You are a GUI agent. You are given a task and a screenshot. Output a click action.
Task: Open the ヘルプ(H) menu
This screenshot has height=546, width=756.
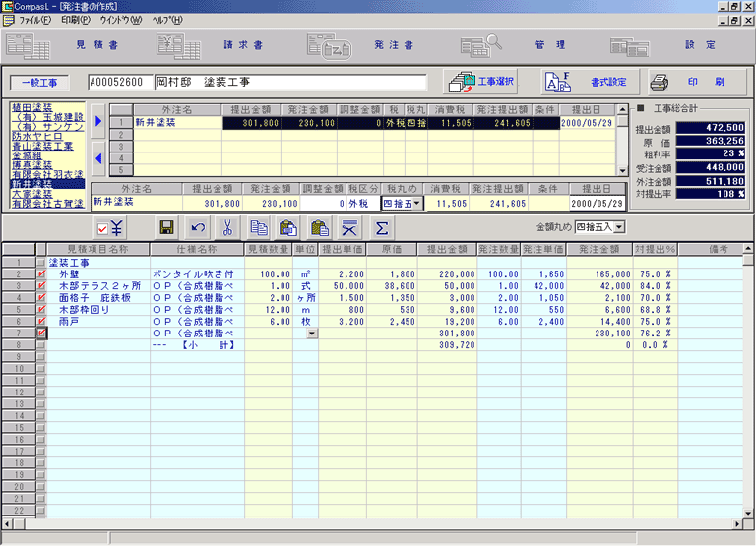(167, 20)
